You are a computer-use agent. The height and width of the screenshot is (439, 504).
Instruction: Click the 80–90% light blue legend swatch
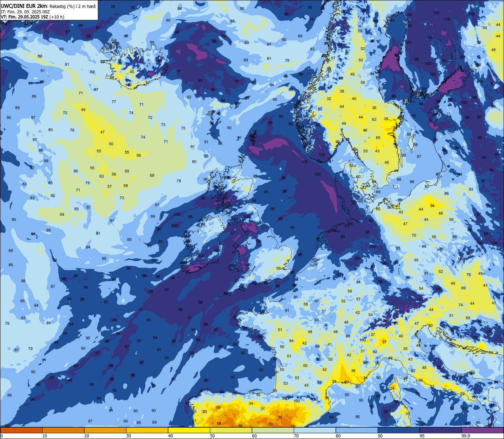coord(357,430)
